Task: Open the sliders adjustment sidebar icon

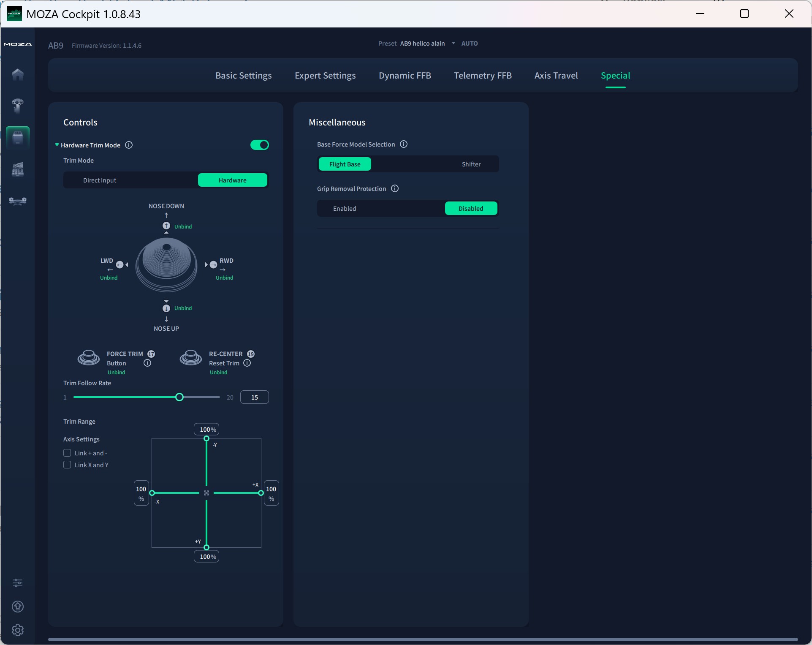Action: (18, 583)
